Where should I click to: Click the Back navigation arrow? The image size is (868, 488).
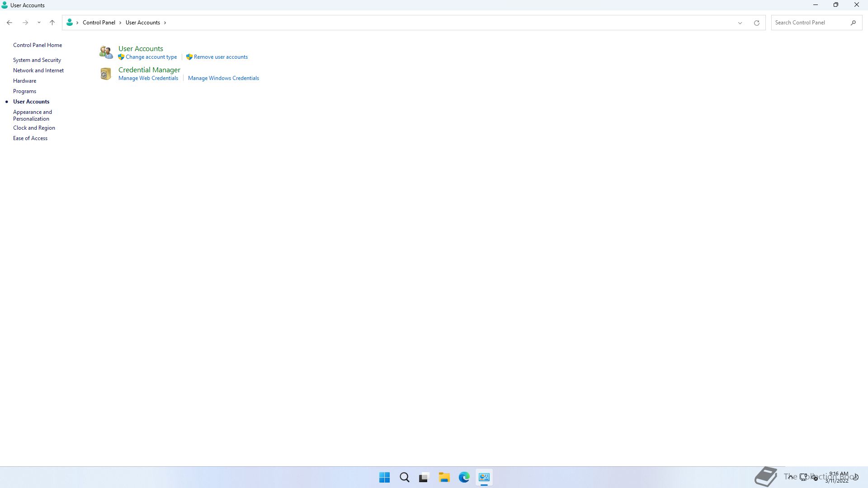click(9, 23)
